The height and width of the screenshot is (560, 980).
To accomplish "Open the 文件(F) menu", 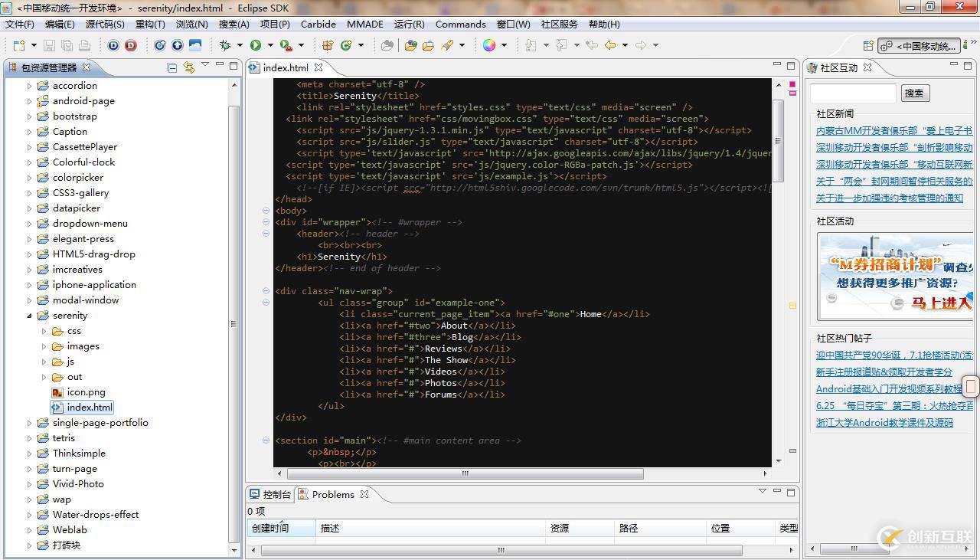I will click(20, 25).
